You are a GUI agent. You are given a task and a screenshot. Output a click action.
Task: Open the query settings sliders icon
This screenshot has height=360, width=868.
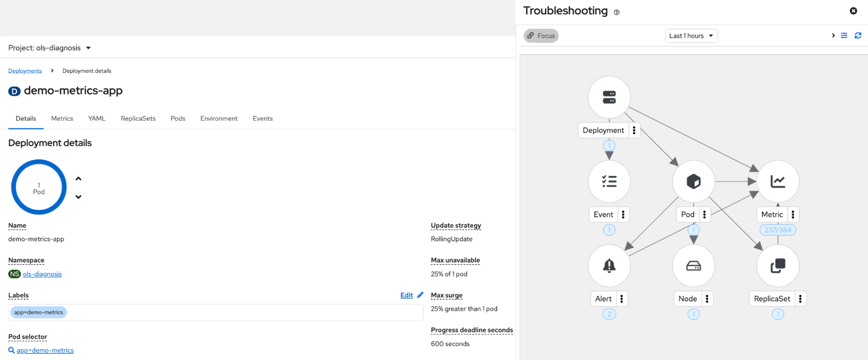[x=844, y=36]
